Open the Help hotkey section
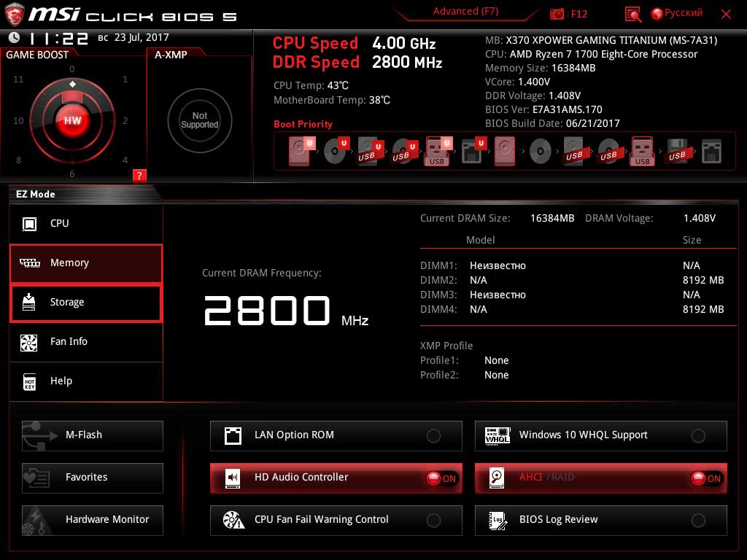Viewport: 747px width, 560px height. 86,381
